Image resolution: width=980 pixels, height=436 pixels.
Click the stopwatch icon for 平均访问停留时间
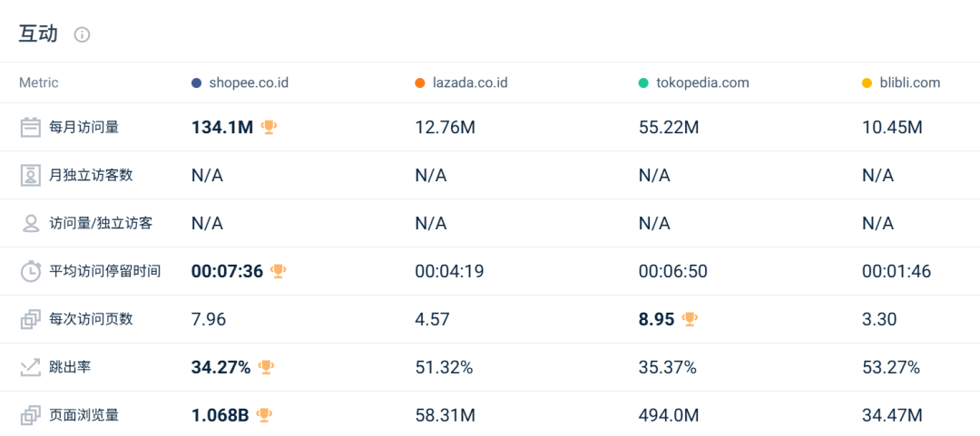coord(31,271)
